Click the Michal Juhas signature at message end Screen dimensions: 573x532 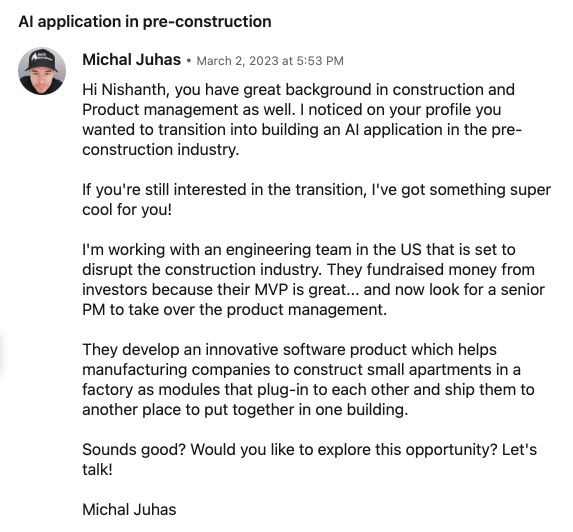[x=129, y=509]
